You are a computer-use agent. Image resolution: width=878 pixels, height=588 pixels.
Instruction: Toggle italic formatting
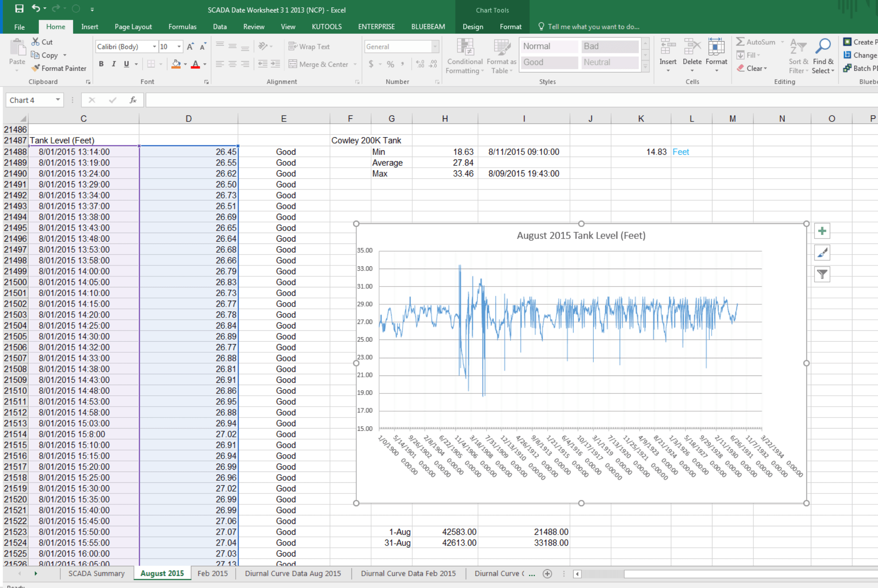[114, 64]
